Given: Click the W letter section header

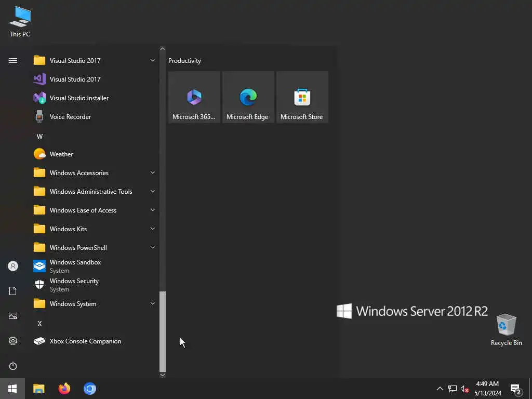Looking at the screenshot, I should [39, 137].
